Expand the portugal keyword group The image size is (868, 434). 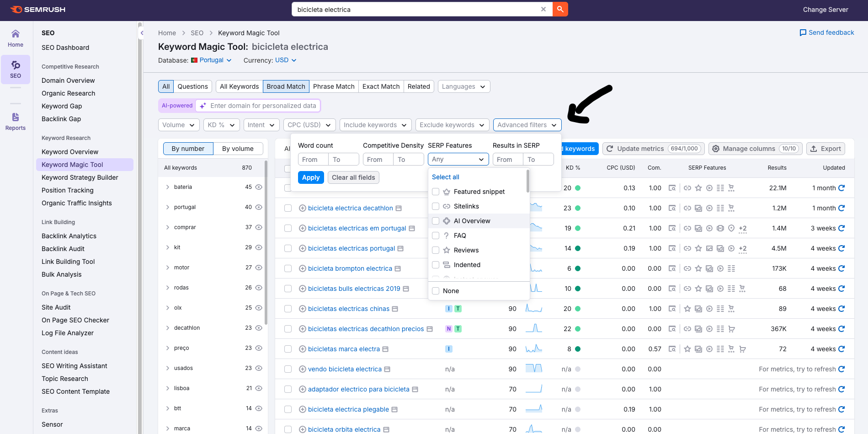168,207
